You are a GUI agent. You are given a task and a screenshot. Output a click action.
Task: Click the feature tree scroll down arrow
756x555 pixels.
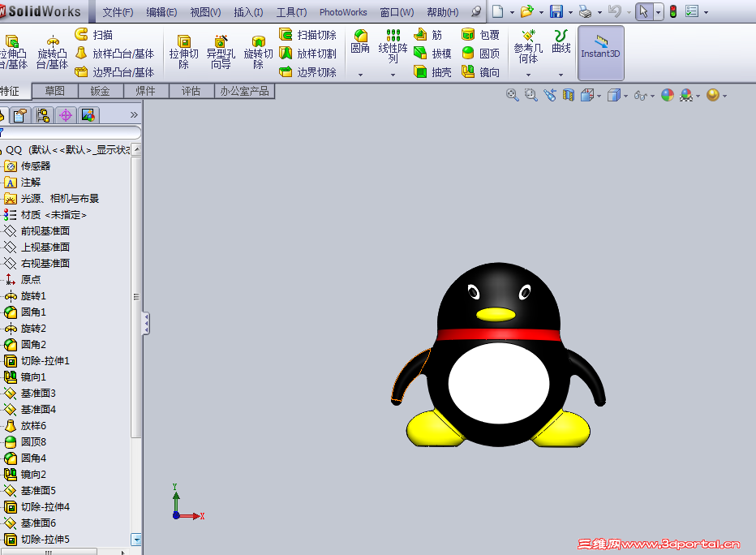point(136,540)
